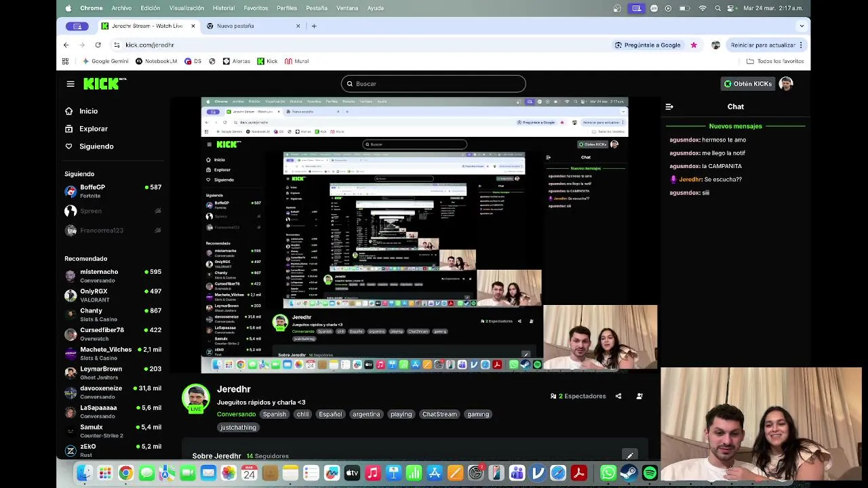Click the live stream video player
This screenshot has height=488, width=868.
(415, 235)
